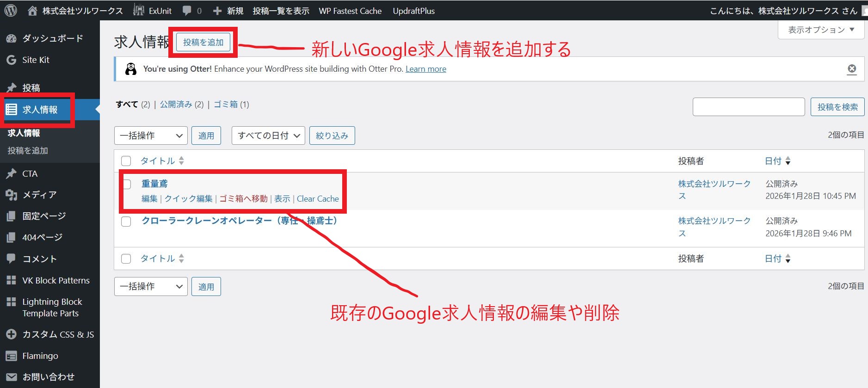
Task: Open Flamingo in the sidebar
Action: 40,356
